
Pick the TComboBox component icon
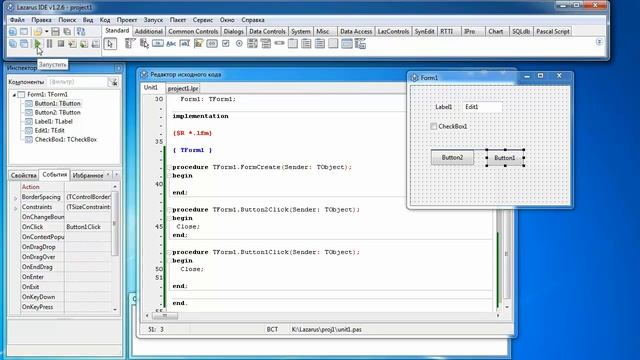pos(266,43)
